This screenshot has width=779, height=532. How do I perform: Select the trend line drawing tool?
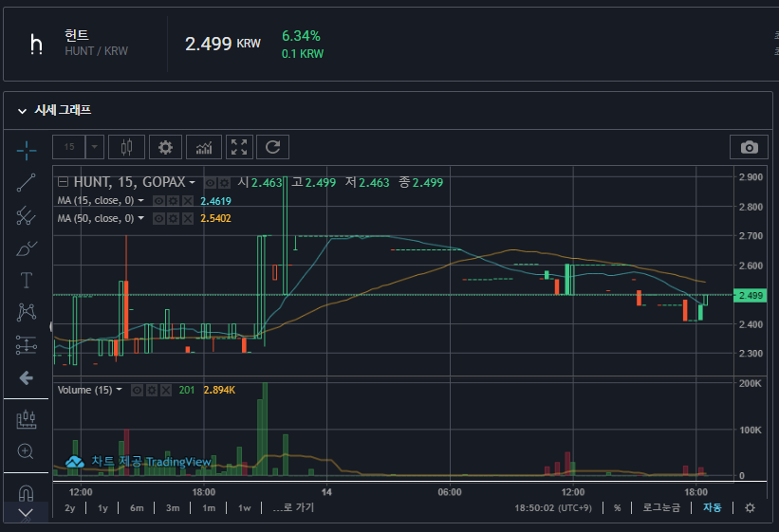(x=26, y=182)
